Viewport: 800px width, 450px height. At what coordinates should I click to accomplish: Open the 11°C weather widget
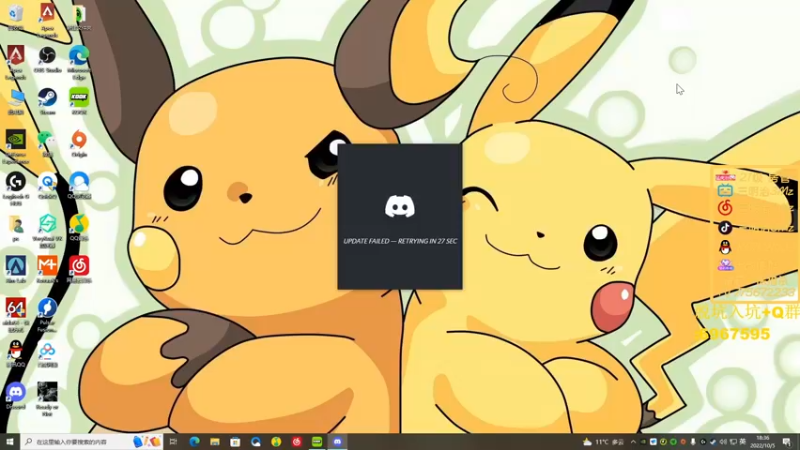[x=604, y=442]
